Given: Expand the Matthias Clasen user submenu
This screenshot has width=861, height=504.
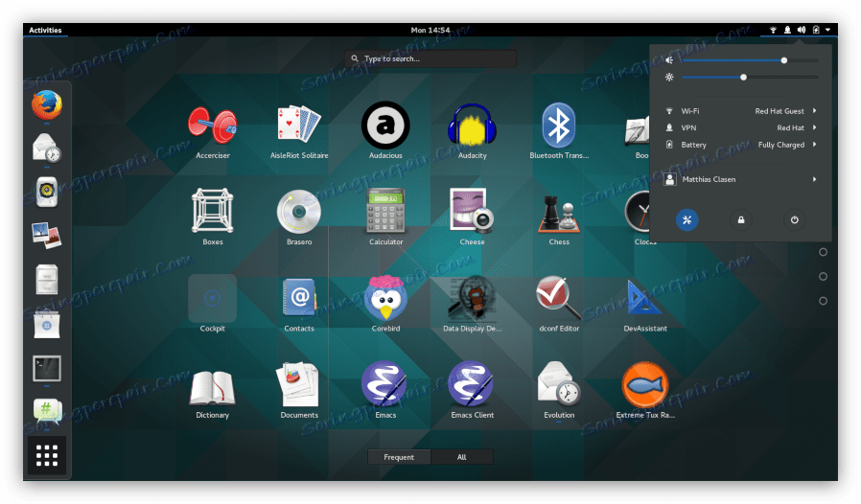Looking at the screenshot, I should click(x=741, y=179).
